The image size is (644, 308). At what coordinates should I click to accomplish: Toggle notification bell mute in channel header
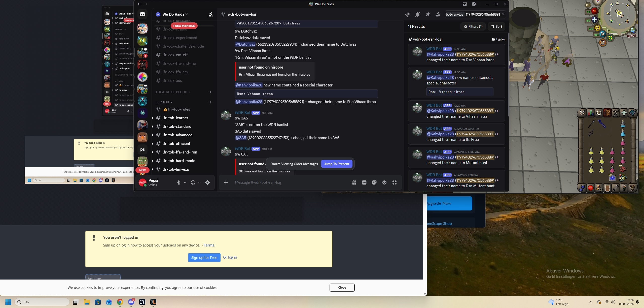point(418,14)
